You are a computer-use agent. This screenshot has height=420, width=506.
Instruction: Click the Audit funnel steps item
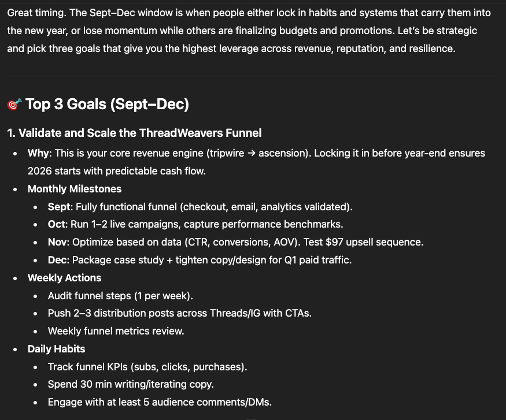pyautogui.click(x=120, y=296)
